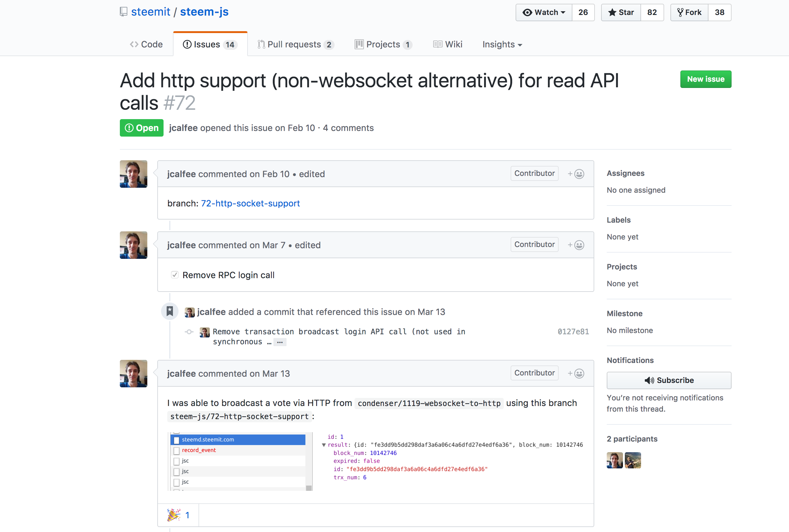This screenshot has width=789, height=532.
Task: Click jcalfee author name in issue header
Action: coord(183,128)
